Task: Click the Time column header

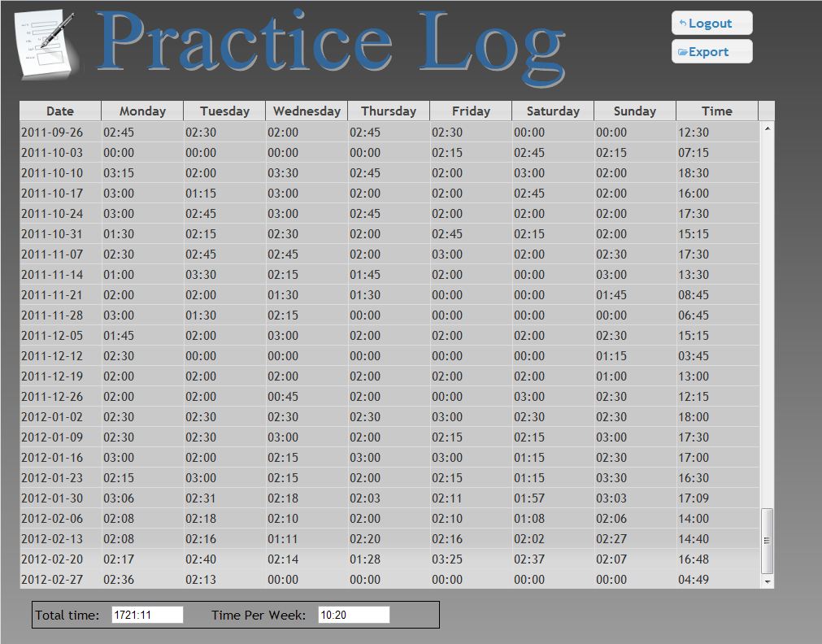Action: pos(717,111)
